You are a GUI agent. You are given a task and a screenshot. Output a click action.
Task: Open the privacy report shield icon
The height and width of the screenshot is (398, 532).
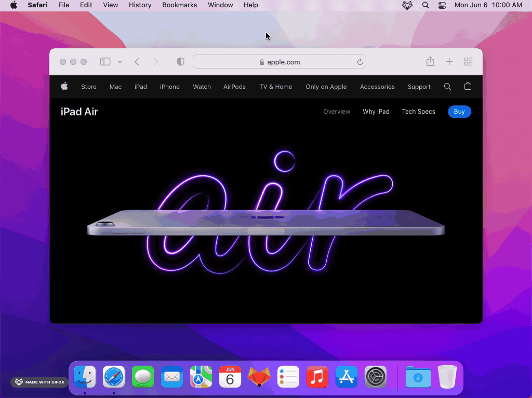[180, 62]
